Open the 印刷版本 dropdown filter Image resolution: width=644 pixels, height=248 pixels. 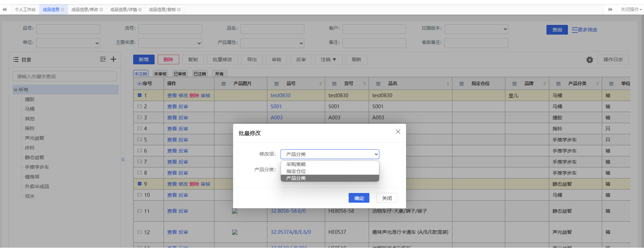click(476, 29)
